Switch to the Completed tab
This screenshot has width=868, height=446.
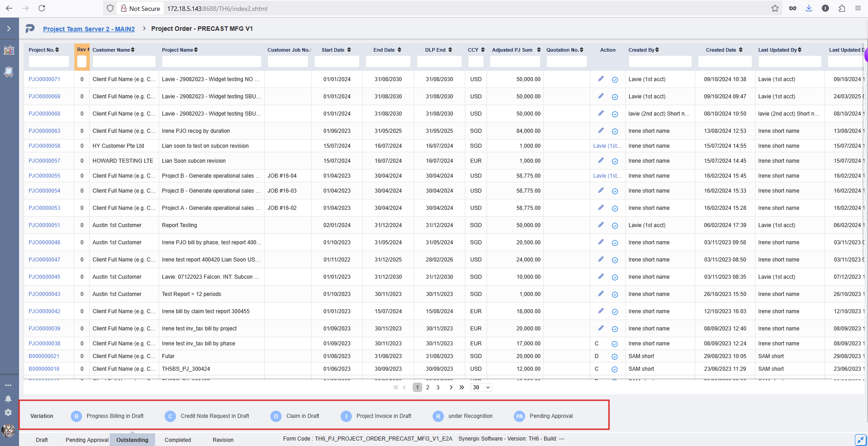(x=177, y=440)
